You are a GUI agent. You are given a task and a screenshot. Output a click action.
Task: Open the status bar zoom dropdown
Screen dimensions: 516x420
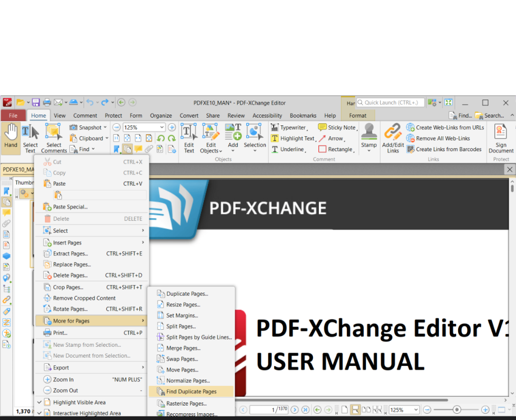click(x=416, y=410)
